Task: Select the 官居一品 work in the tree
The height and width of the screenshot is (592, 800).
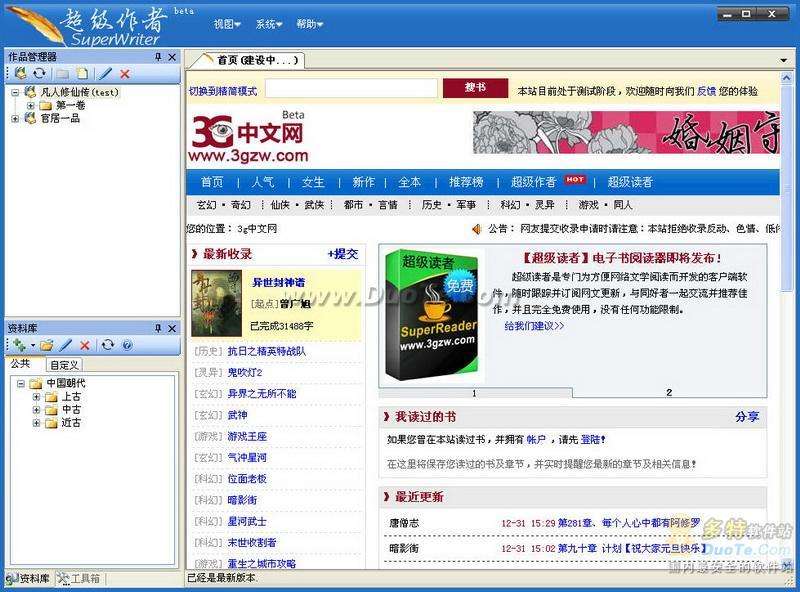Action: [x=60, y=118]
